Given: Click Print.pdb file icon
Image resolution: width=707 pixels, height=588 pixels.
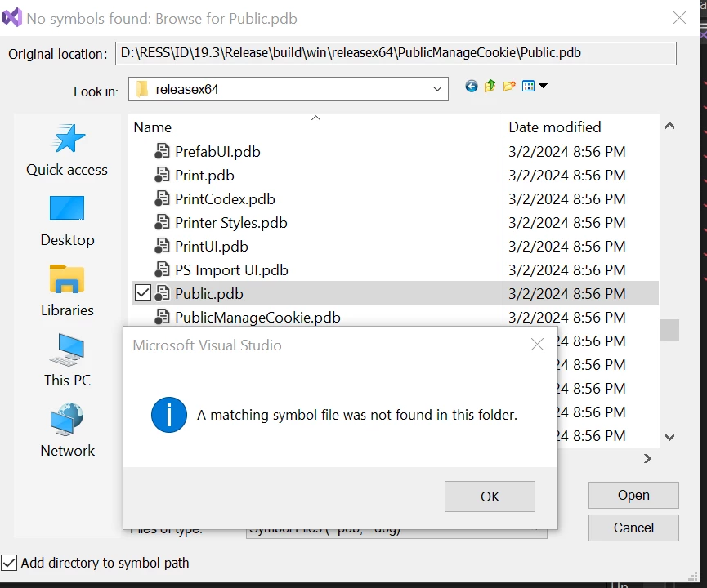Looking at the screenshot, I should 162,175.
